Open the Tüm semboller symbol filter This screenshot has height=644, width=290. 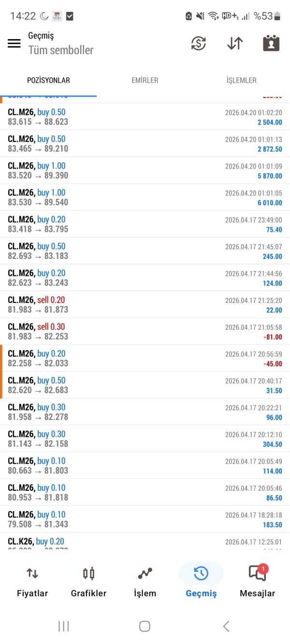coord(61,50)
